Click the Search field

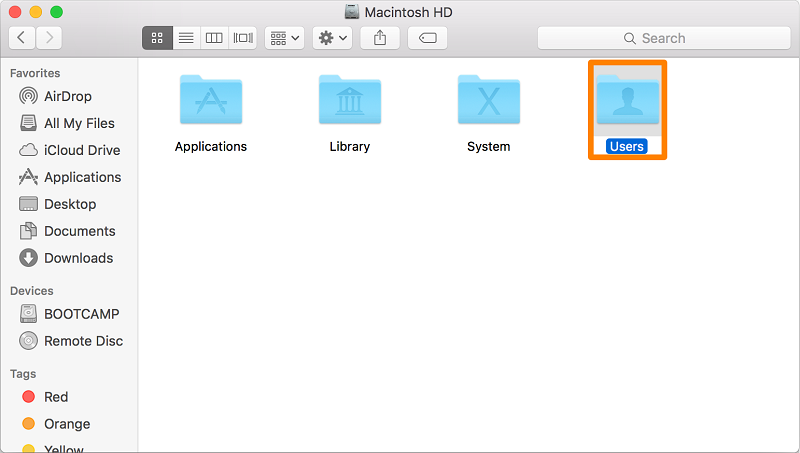click(663, 38)
